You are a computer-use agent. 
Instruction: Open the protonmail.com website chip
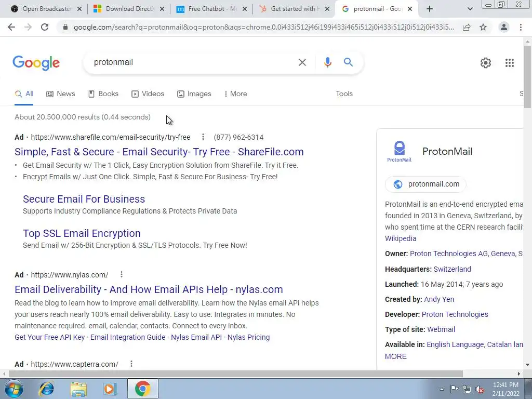tap(426, 184)
